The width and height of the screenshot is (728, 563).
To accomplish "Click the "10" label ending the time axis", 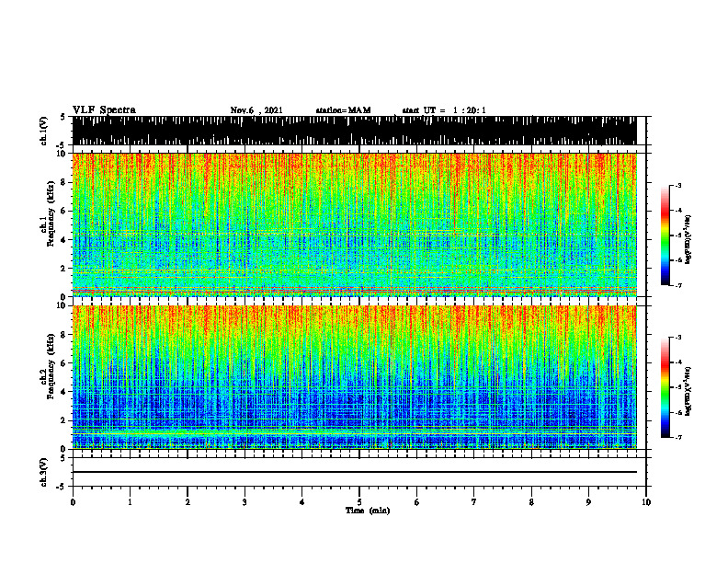I will point(646,502).
